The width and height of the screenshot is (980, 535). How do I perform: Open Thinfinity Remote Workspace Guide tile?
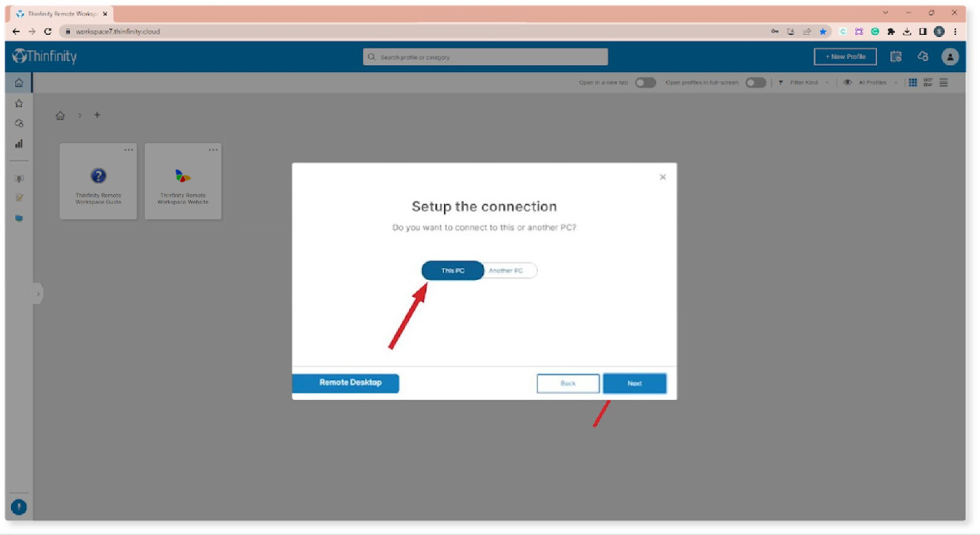(x=98, y=182)
